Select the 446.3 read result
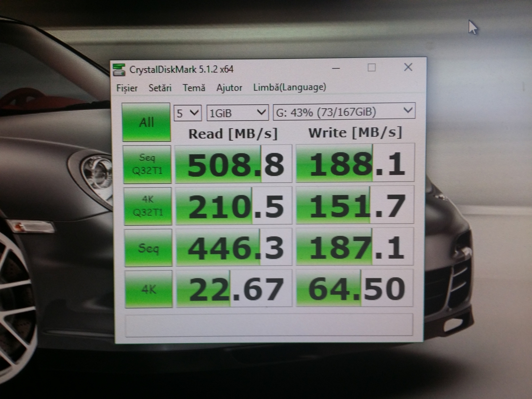Viewport: 532px width, 399px height. click(235, 248)
